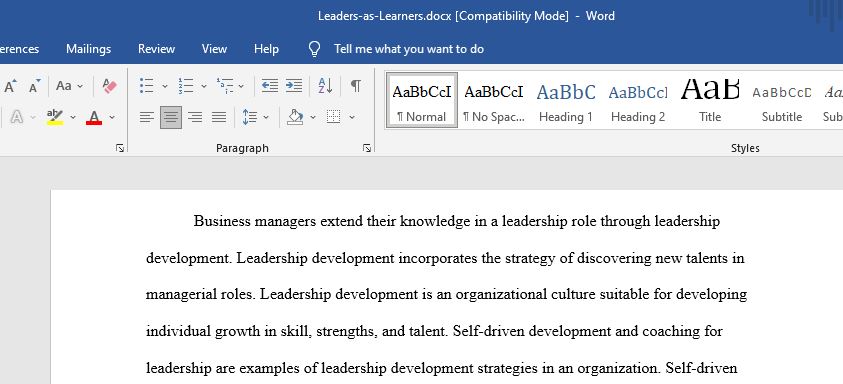
Task: Apply the Normal style
Action: (422, 101)
